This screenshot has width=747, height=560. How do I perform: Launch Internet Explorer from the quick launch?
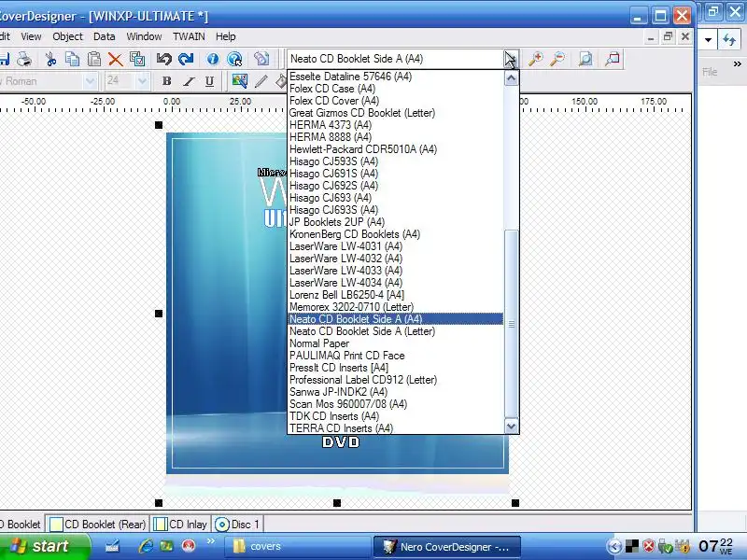[x=146, y=546]
